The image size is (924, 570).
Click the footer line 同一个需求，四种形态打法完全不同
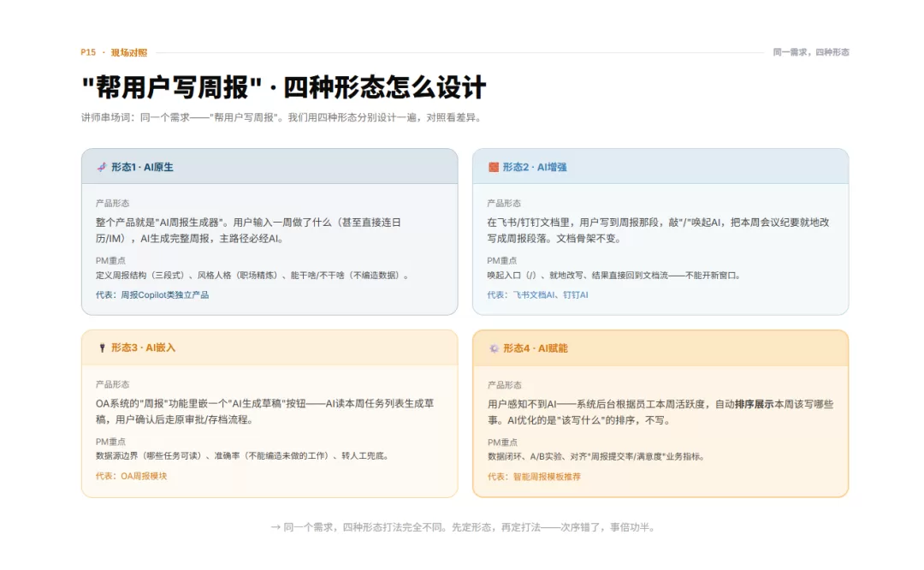tap(463, 527)
